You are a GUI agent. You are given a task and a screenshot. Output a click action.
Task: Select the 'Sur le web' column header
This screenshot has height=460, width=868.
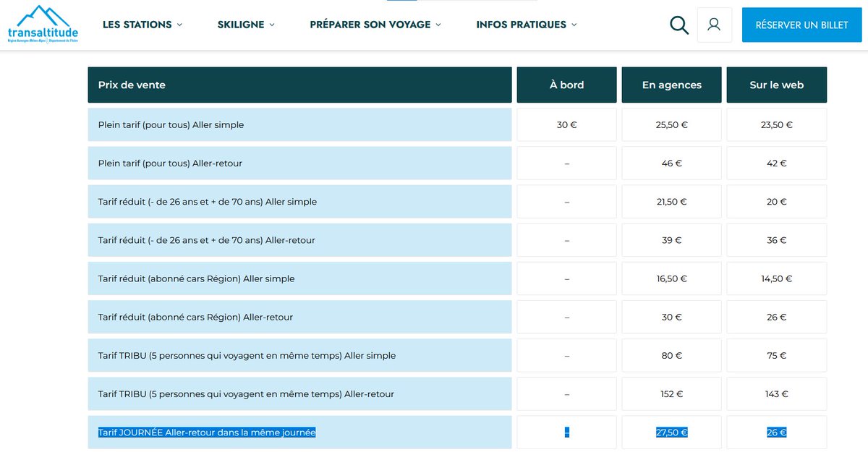click(x=777, y=85)
